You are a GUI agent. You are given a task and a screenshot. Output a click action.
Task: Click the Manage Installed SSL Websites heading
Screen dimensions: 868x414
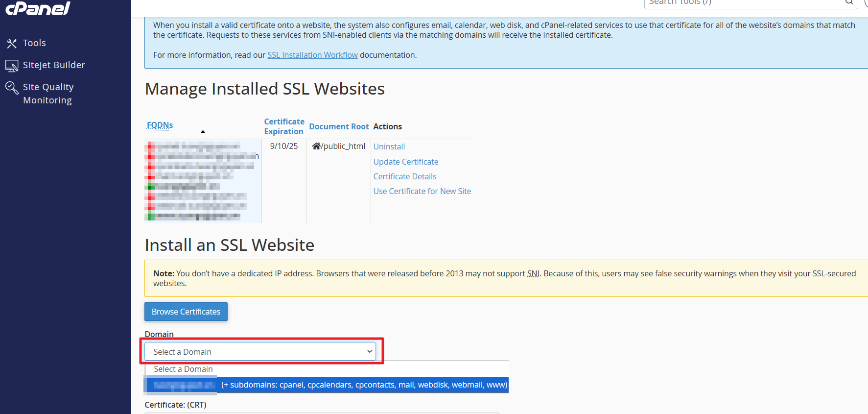[x=265, y=89]
